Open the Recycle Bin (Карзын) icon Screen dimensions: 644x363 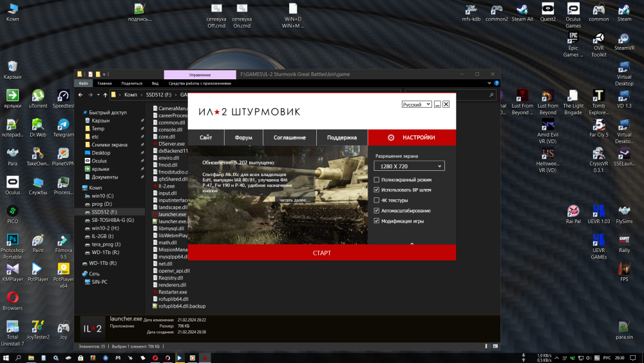(x=13, y=70)
